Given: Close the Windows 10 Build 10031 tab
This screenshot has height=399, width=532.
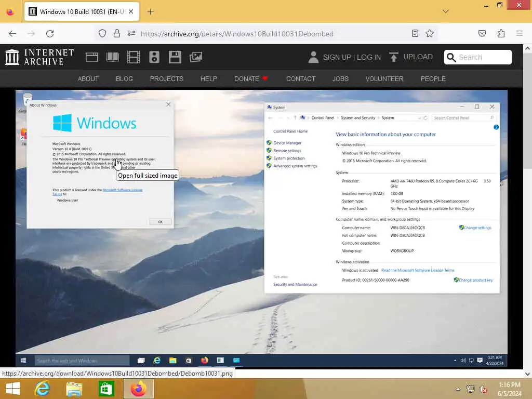Looking at the screenshot, I should (x=131, y=11).
